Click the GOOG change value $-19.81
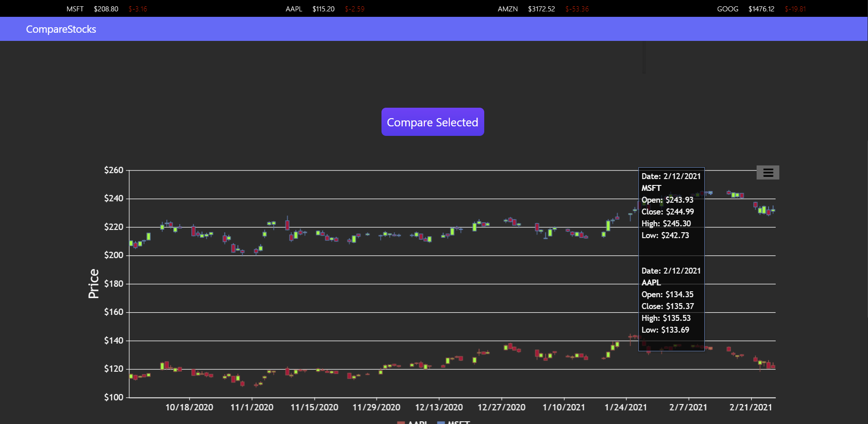The image size is (868, 424). tap(795, 9)
